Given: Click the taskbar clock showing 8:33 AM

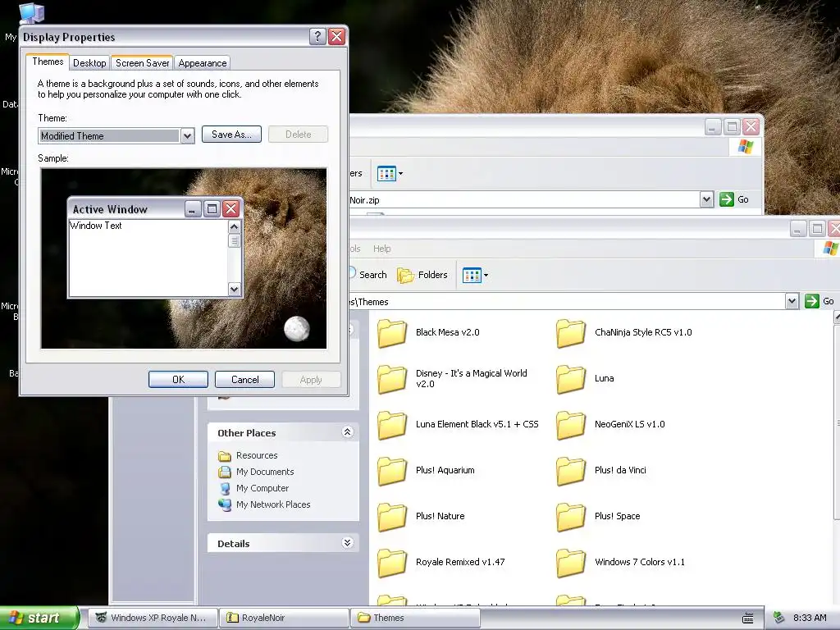Looking at the screenshot, I should (810, 618).
